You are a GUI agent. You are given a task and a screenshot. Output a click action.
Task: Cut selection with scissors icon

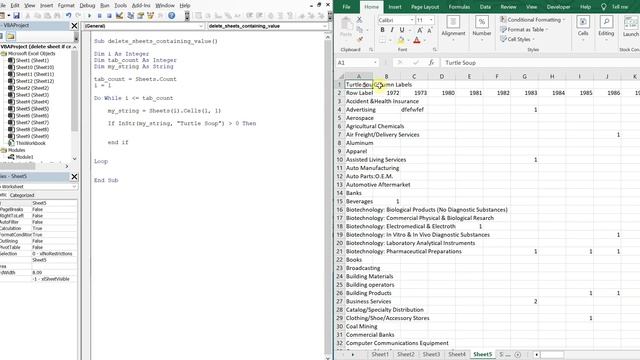[x=360, y=20]
